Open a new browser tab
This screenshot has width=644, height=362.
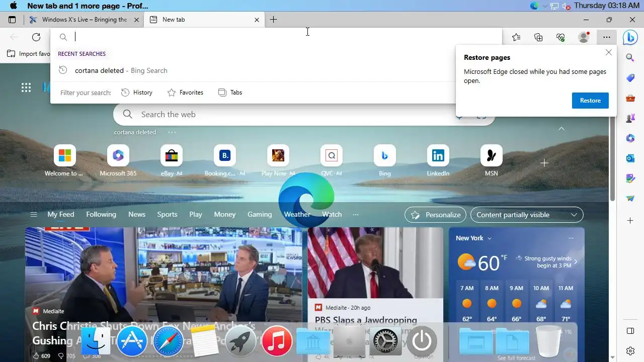[x=273, y=20]
